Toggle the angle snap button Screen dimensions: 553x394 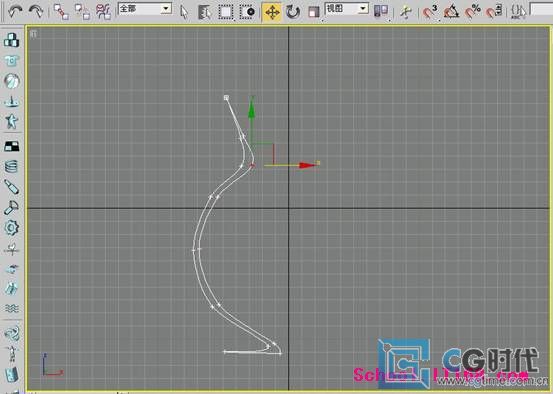451,12
